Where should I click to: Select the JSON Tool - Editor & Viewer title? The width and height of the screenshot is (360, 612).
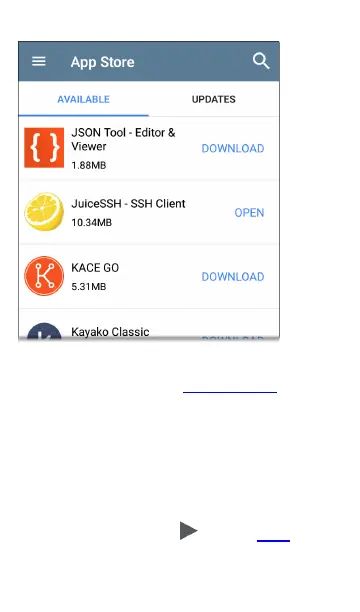coord(123,139)
